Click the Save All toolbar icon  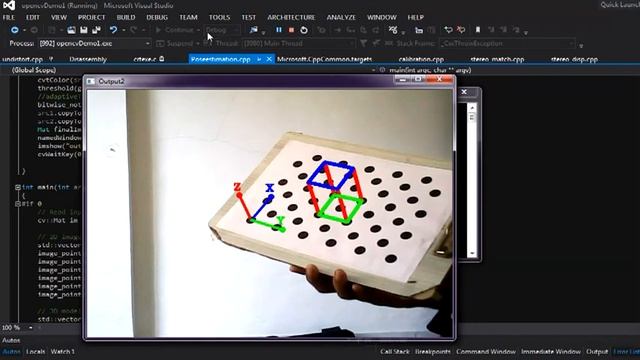tap(96, 30)
